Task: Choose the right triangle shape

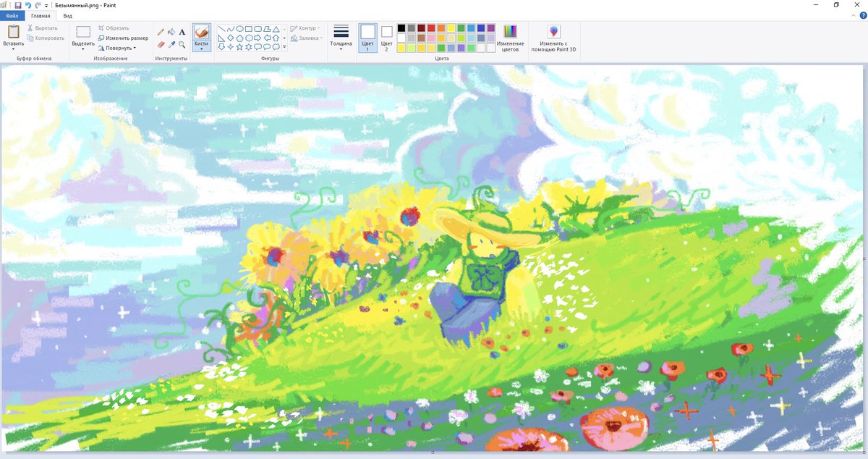Action: tap(222, 38)
